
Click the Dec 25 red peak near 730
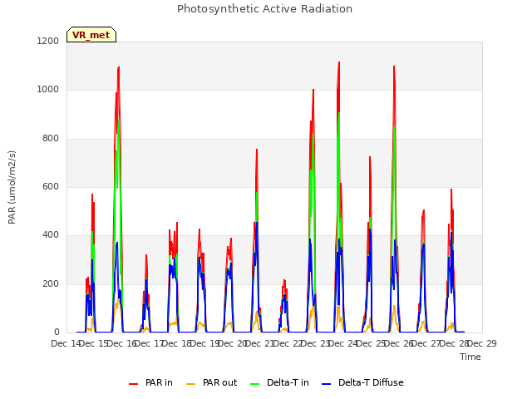click(370, 157)
